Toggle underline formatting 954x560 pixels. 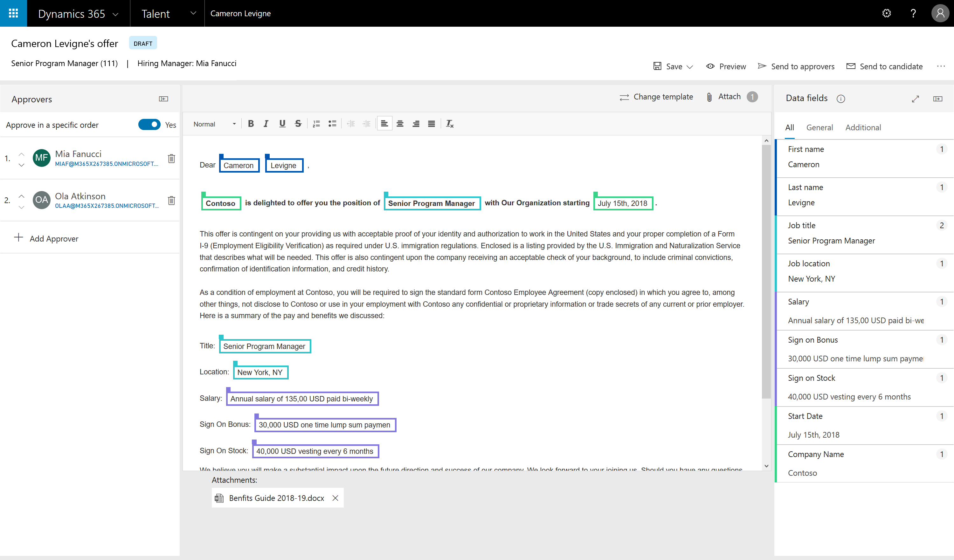(282, 124)
